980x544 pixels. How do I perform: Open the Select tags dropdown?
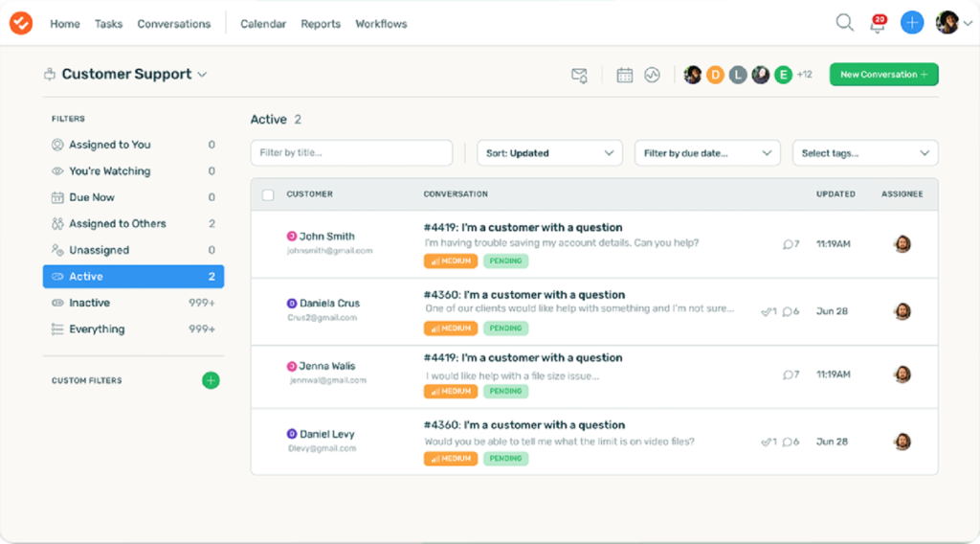865,153
